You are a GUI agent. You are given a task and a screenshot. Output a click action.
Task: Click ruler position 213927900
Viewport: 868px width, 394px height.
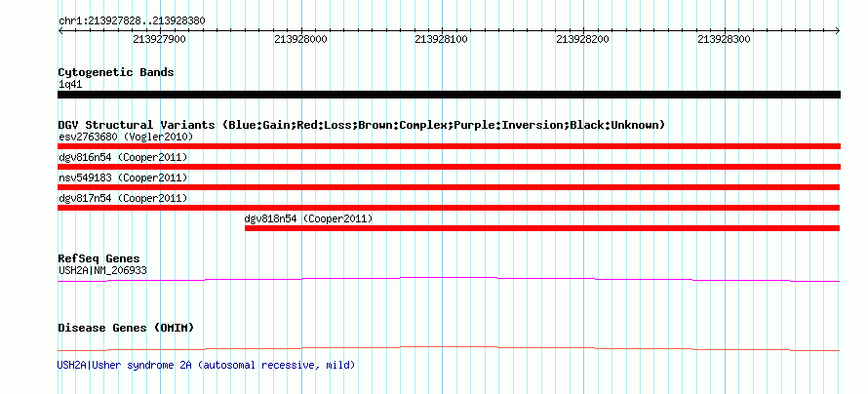point(159,39)
